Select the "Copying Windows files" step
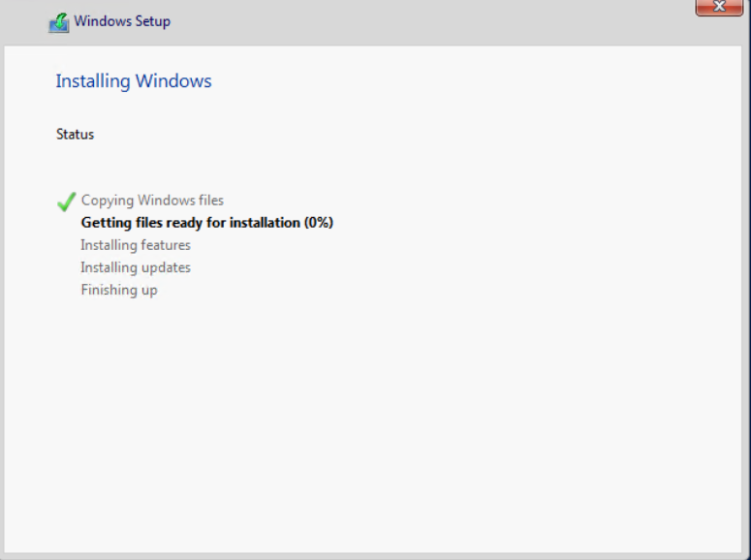Viewport: 751px width, 560px height. [x=152, y=201]
